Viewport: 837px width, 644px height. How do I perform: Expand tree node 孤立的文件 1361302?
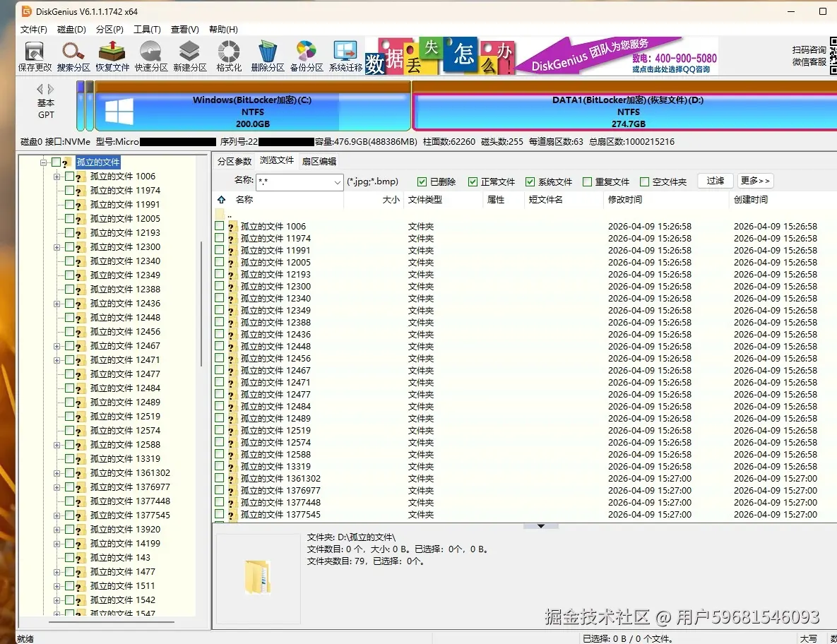[x=57, y=473]
